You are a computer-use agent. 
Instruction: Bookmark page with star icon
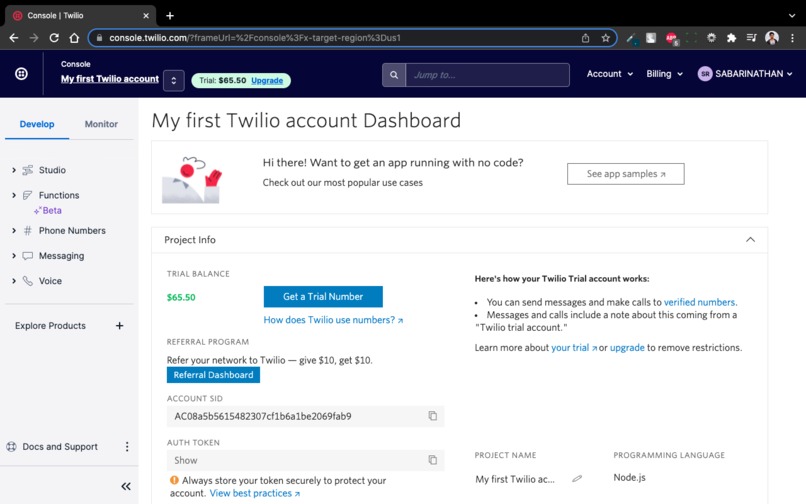pyautogui.click(x=606, y=38)
